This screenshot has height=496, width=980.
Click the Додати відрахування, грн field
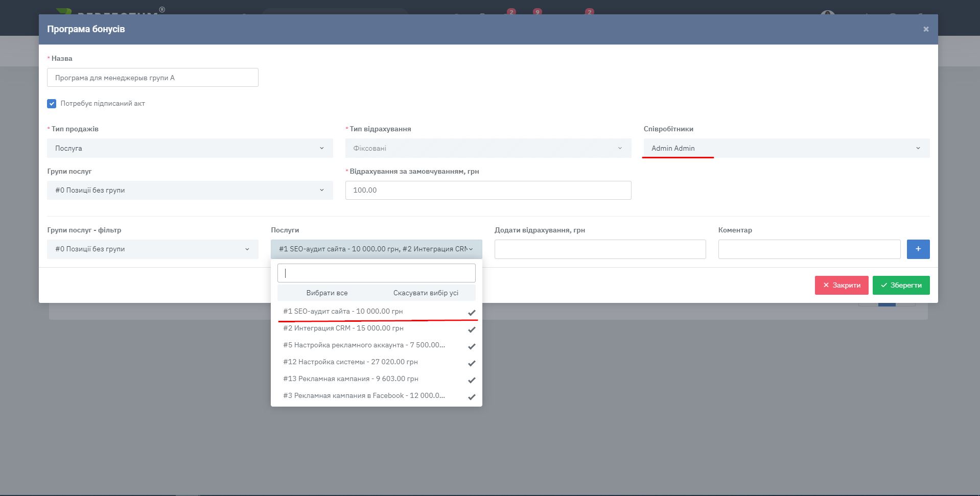point(600,249)
